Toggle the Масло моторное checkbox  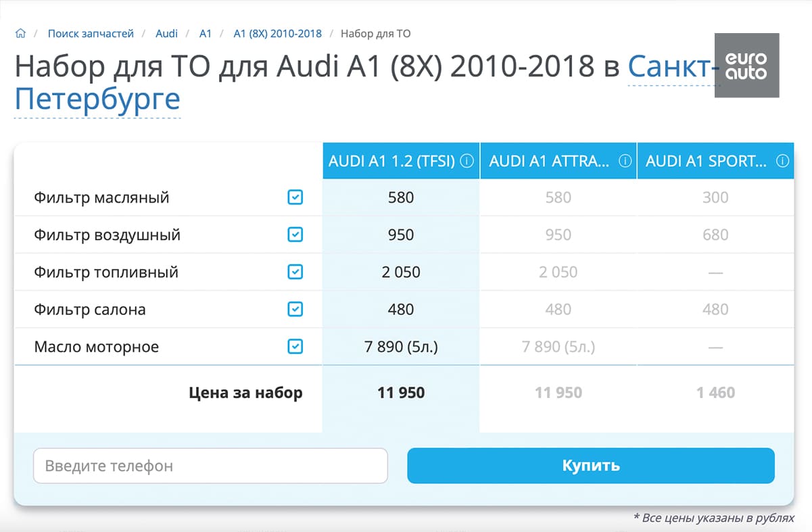click(x=295, y=347)
